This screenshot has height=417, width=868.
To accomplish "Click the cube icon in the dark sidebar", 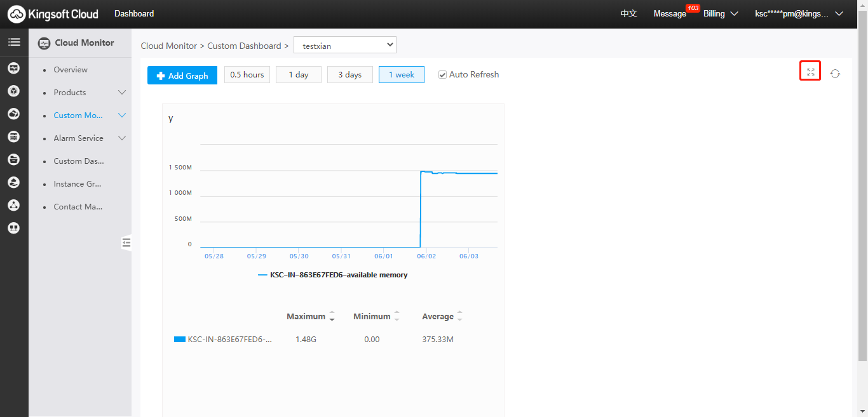I will 13,91.
